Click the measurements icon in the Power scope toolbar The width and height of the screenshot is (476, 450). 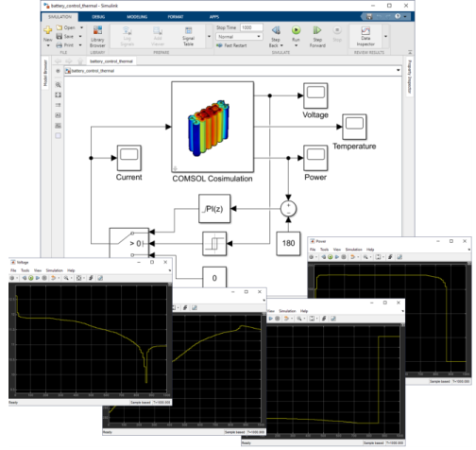tap(399, 257)
